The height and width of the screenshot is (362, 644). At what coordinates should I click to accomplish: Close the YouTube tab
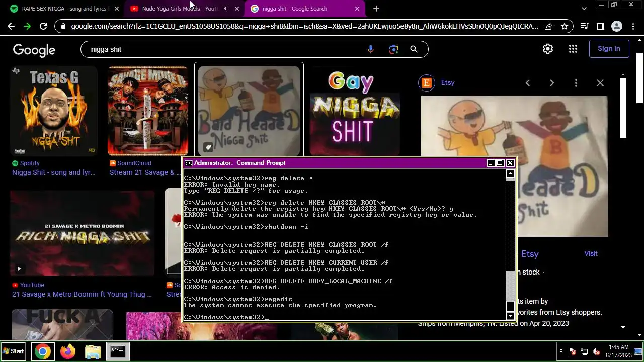(x=237, y=9)
